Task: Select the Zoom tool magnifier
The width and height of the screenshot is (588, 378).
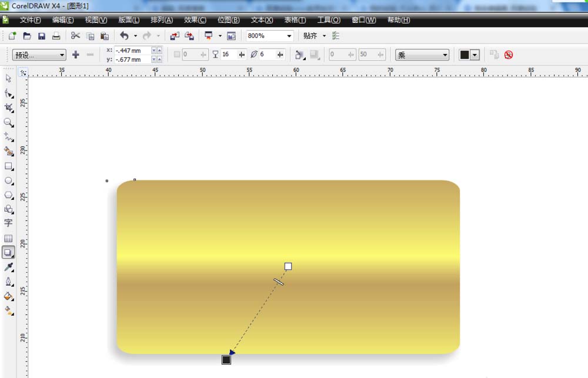Action: tap(8, 122)
